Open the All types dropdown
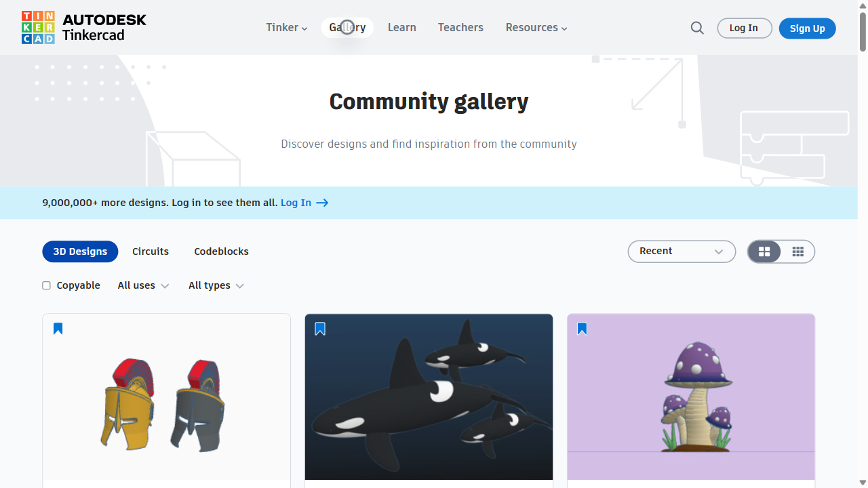The width and height of the screenshot is (868, 488). click(x=216, y=285)
